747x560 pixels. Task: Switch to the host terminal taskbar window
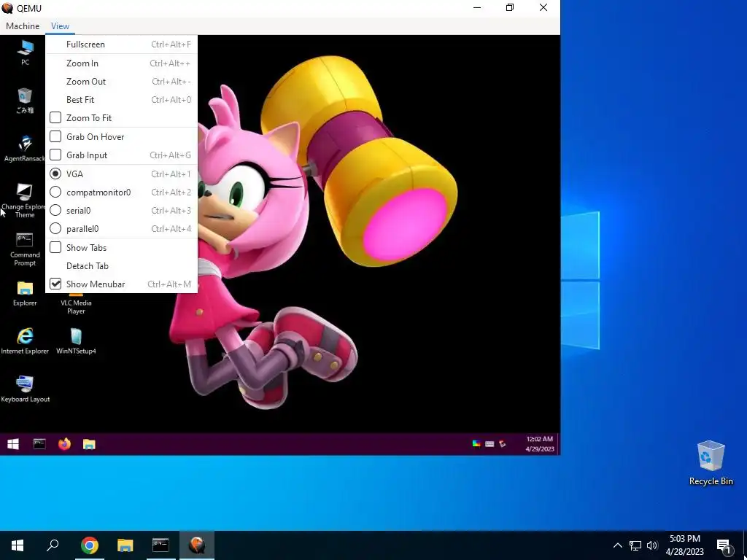160,545
